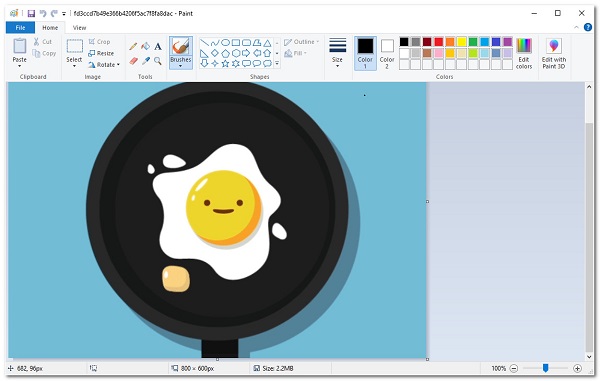Viewport: 600px width, 381px height.
Task: Select the Color picker eyedropper tool
Action: tap(145, 61)
